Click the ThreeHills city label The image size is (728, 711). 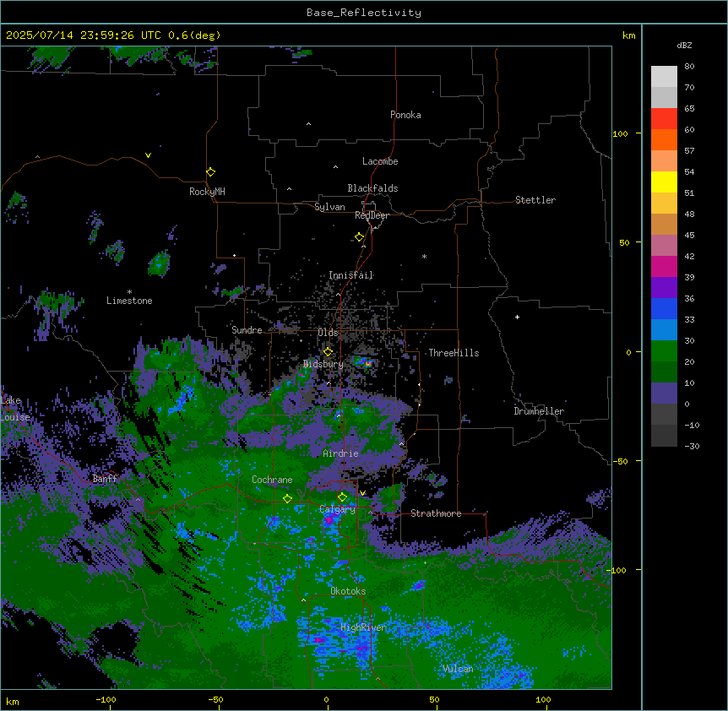(x=454, y=353)
